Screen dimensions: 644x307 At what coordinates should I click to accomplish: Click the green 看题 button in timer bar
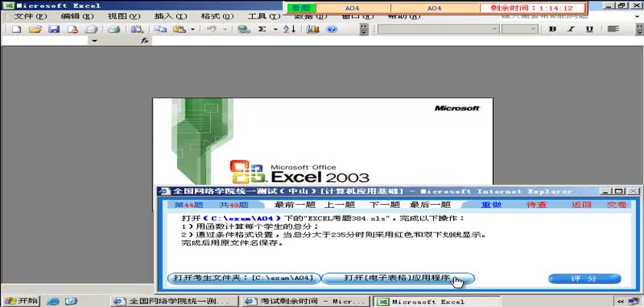pyautogui.click(x=301, y=8)
